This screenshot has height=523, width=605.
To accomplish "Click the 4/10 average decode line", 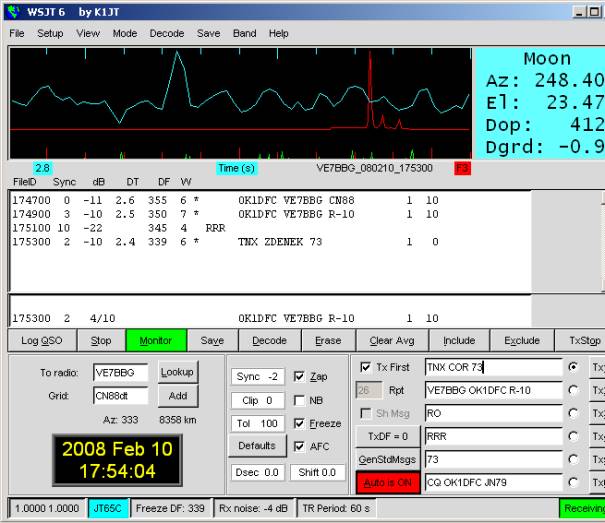I will click(x=225, y=318).
